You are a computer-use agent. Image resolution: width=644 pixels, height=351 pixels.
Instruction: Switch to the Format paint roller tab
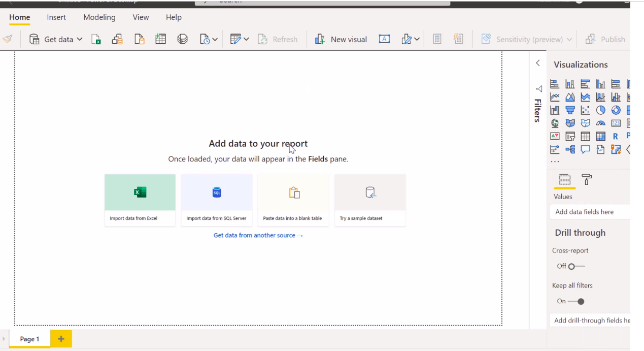587,179
